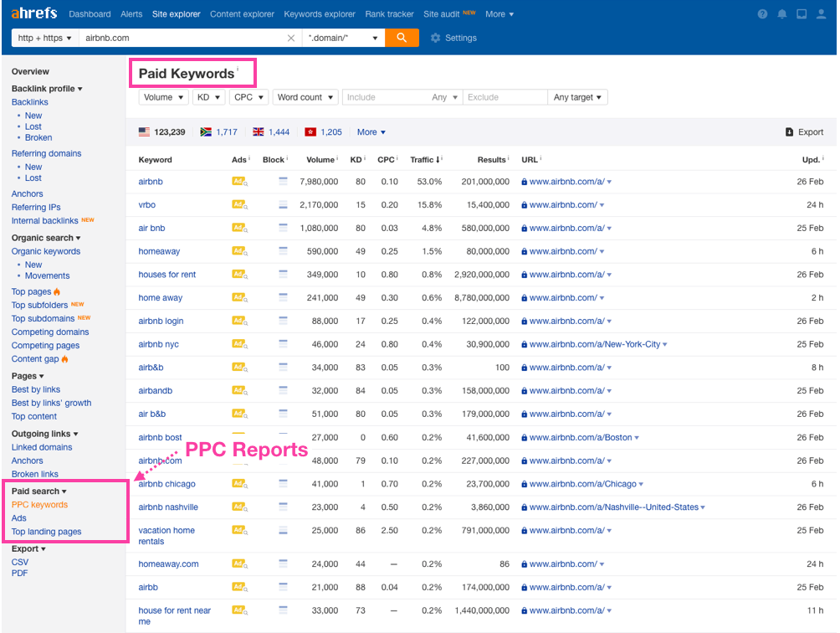
Task: Open the http + https protocol dropdown
Action: [45, 38]
